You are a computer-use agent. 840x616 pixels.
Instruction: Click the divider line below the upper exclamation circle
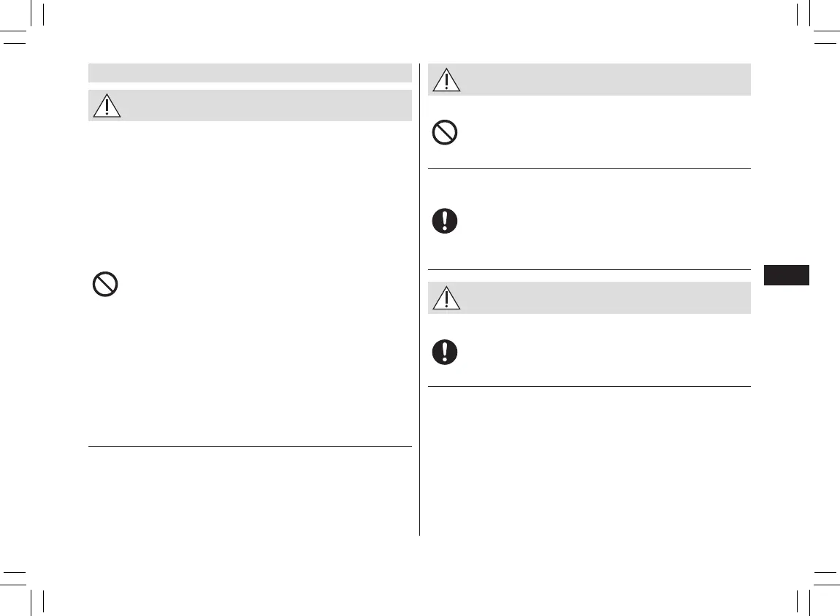[x=589, y=270]
